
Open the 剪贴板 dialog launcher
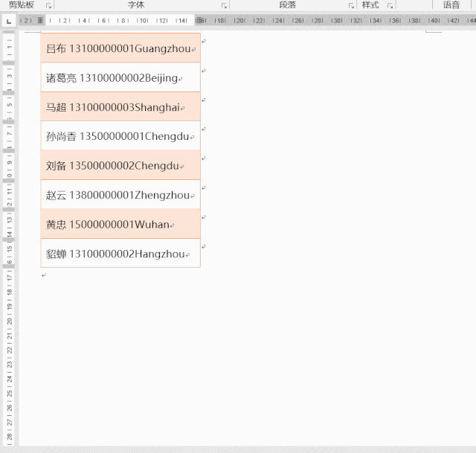click(x=48, y=5)
